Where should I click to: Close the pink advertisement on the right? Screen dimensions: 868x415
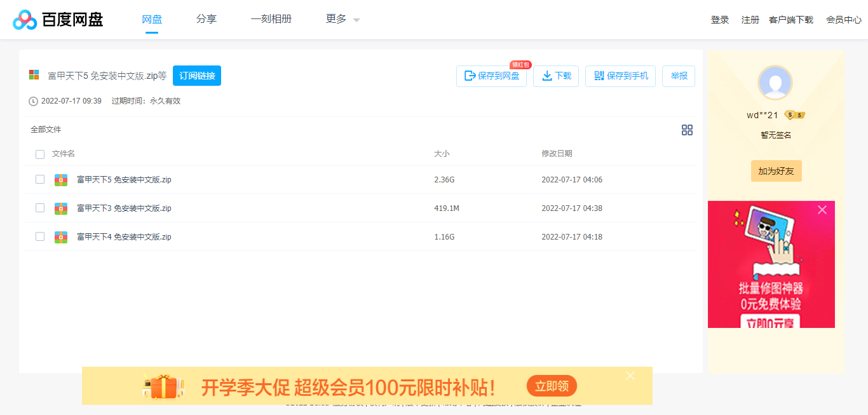[822, 209]
